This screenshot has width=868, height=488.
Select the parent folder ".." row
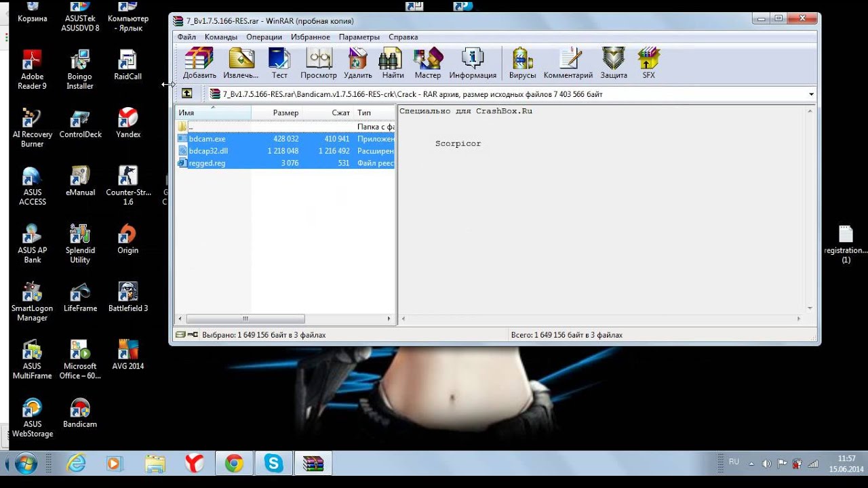[285, 127]
